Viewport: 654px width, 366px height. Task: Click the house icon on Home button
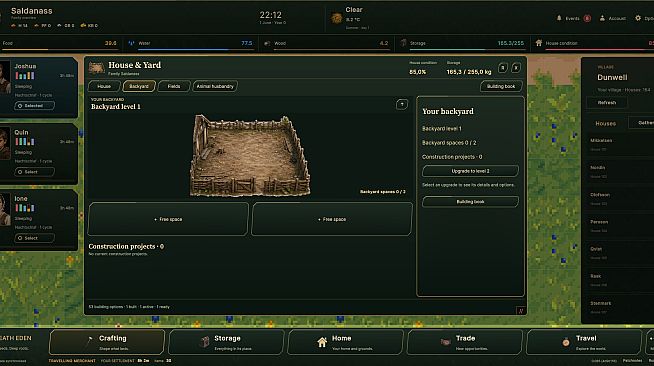pos(322,342)
